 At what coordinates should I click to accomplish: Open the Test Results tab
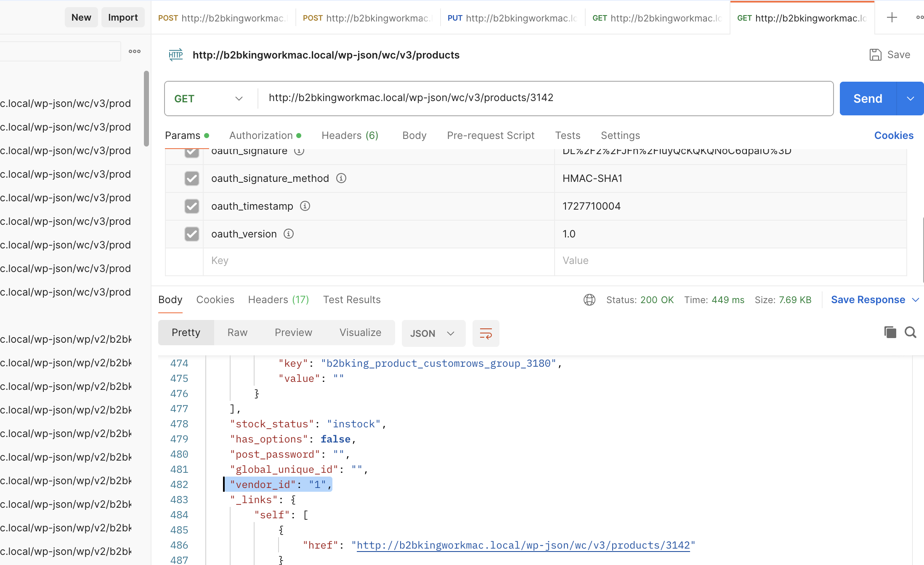(352, 300)
